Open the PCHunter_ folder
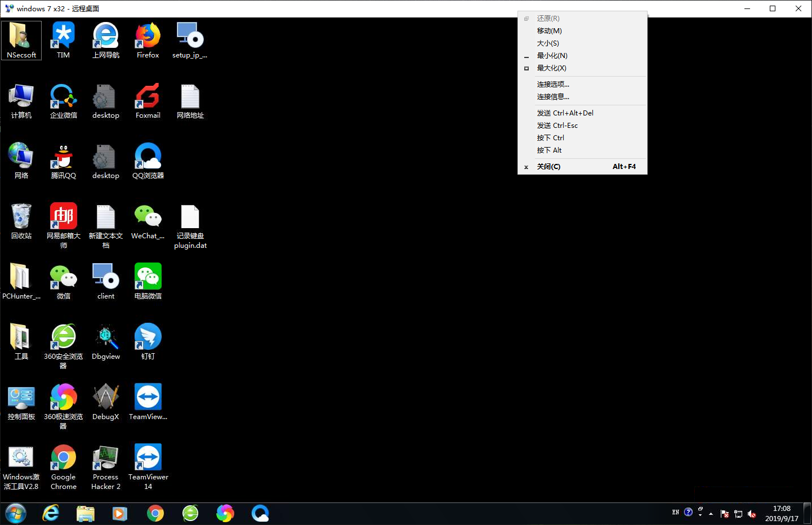Screen dimensions: 812x525 (x=21, y=282)
